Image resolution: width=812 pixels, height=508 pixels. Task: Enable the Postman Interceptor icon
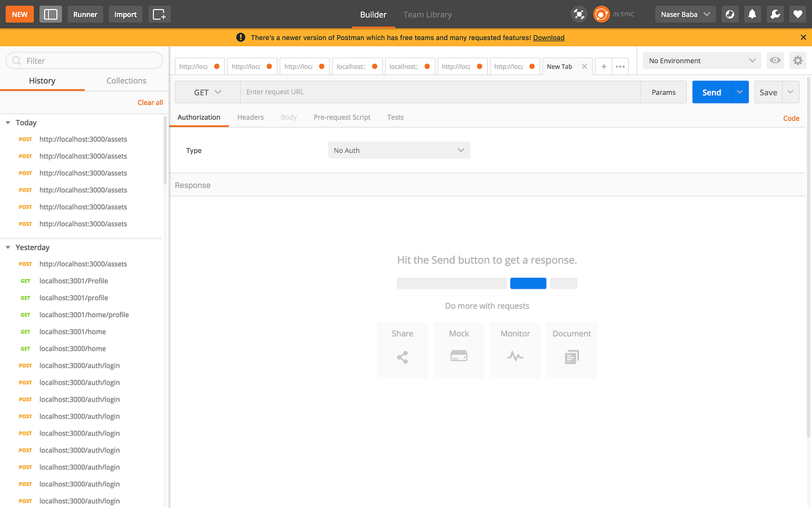pyautogui.click(x=579, y=14)
